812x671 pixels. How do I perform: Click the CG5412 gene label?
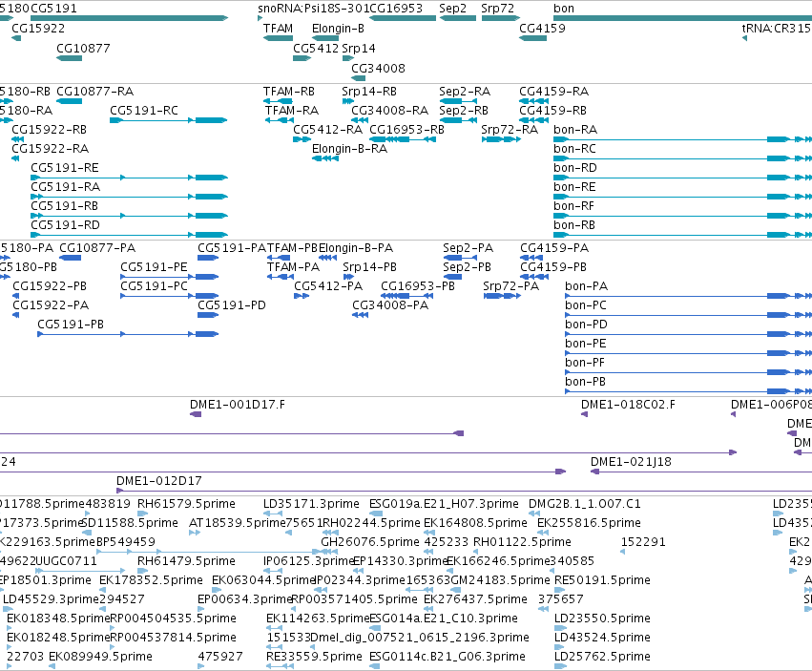(x=316, y=49)
